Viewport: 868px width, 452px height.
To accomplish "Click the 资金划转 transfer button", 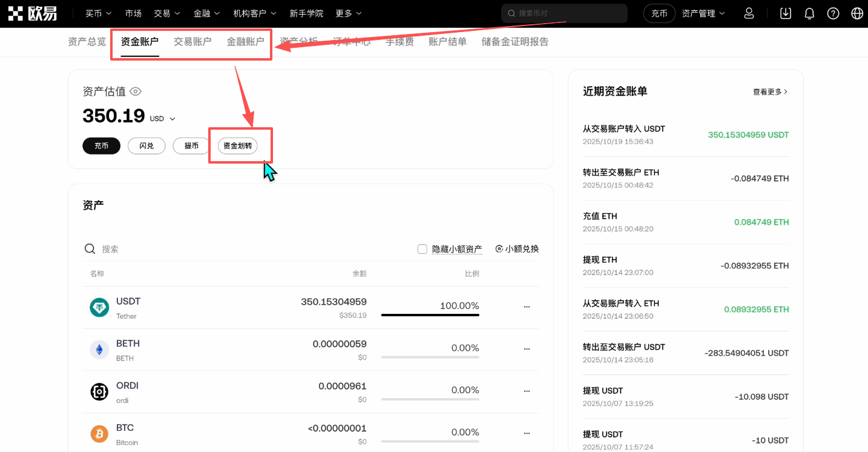I will (237, 145).
